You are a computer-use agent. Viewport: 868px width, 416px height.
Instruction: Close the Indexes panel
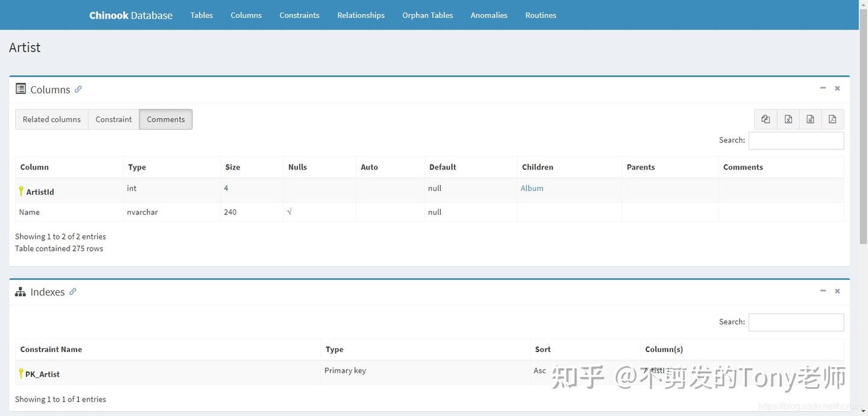(x=837, y=291)
